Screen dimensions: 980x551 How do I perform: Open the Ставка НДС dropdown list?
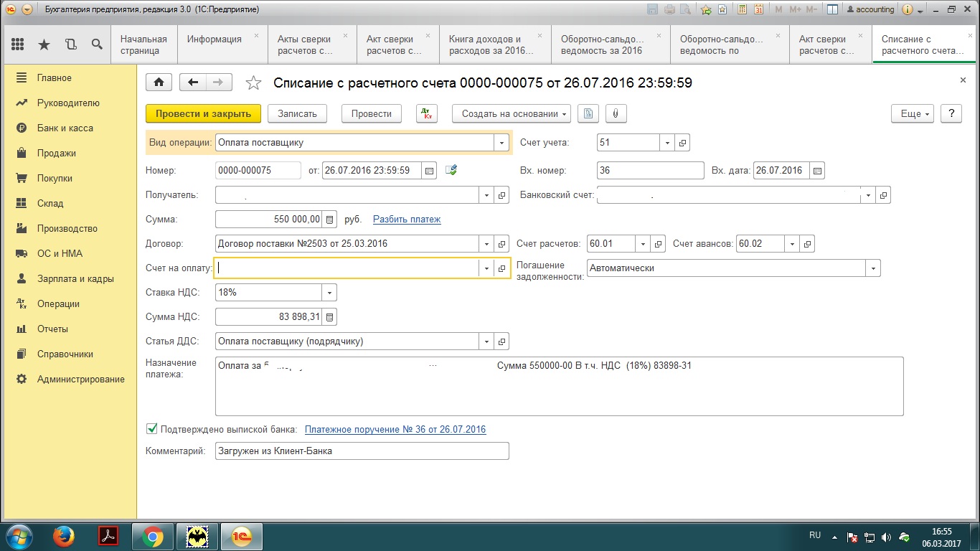pyautogui.click(x=329, y=293)
